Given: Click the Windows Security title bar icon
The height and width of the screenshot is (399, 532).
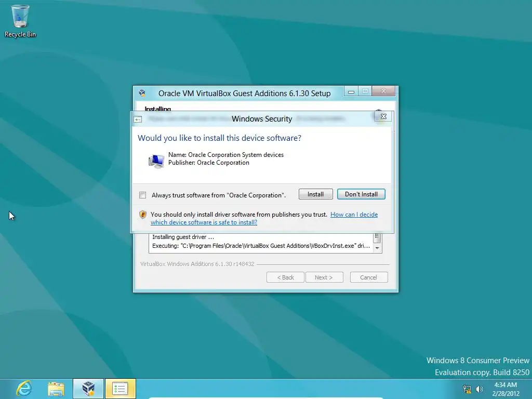Looking at the screenshot, I should coord(138,119).
